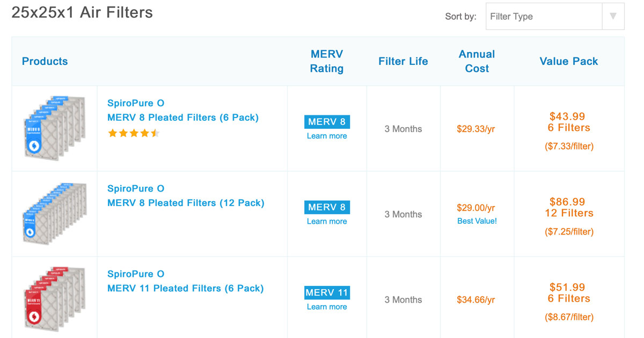Click the MERV 8 badge in second row
The width and height of the screenshot is (644, 338).
point(327,207)
